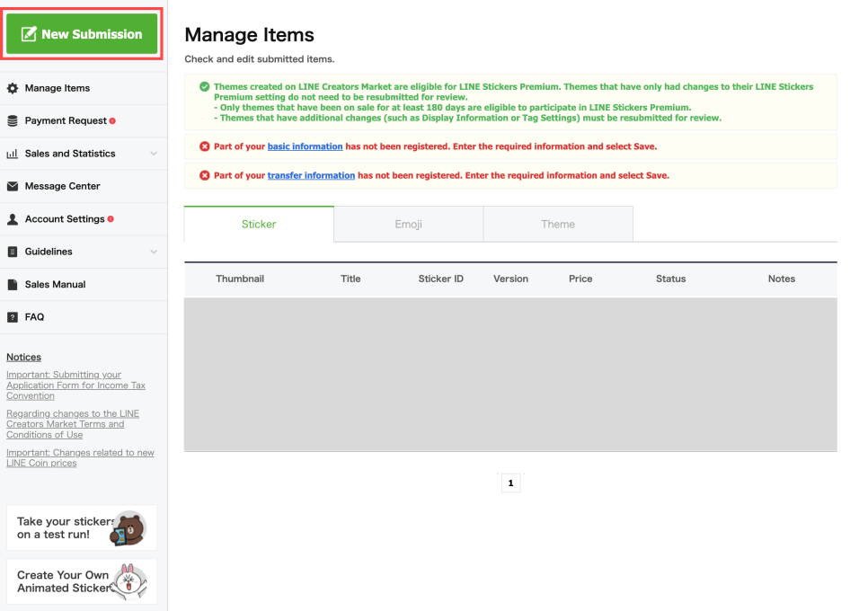Open Income Tax Convention notice link

tap(75, 385)
